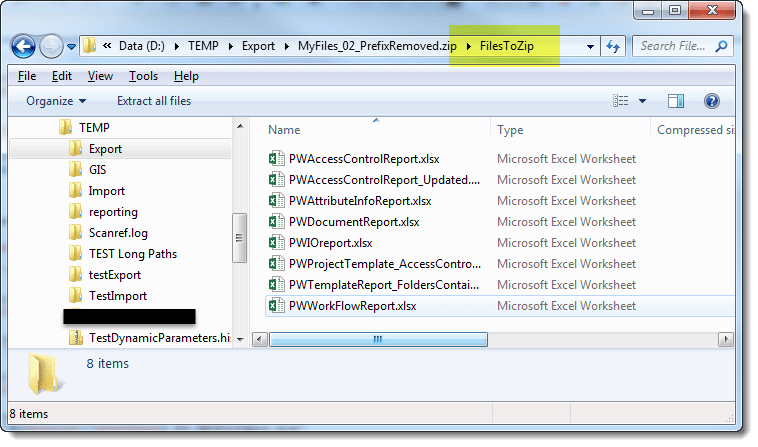Screen dimensions: 758x447
Task: Open the Help menu
Action: coord(186,76)
